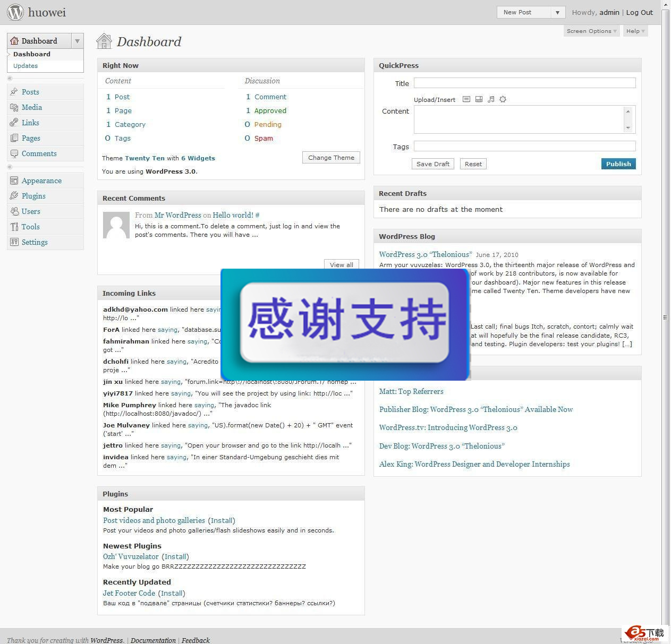The width and height of the screenshot is (671, 644).
Task: Click commenter avatar in Recent Comments
Action: (x=116, y=226)
